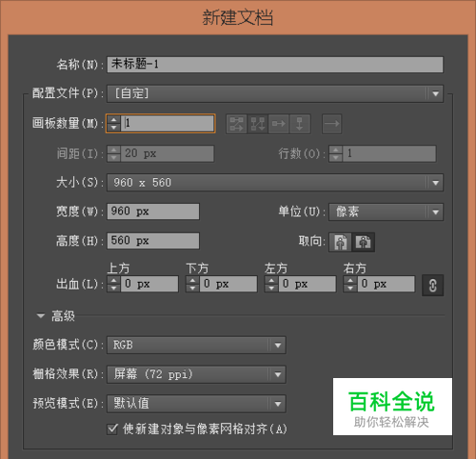The width and height of the screenshot is (476, 459).
Task: Toggle 使新建对象与像素网格对齐 checkbox
Action: [x=112, y=429]
